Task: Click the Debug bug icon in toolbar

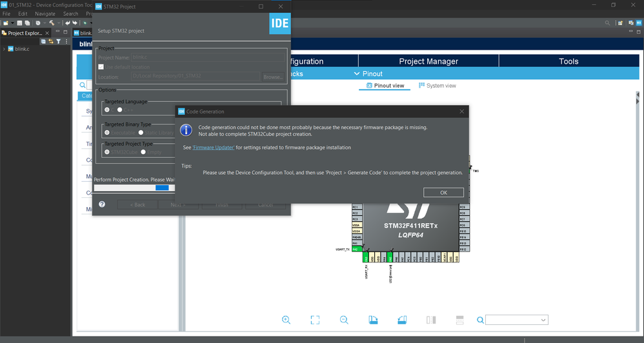Action: (85, 23)
